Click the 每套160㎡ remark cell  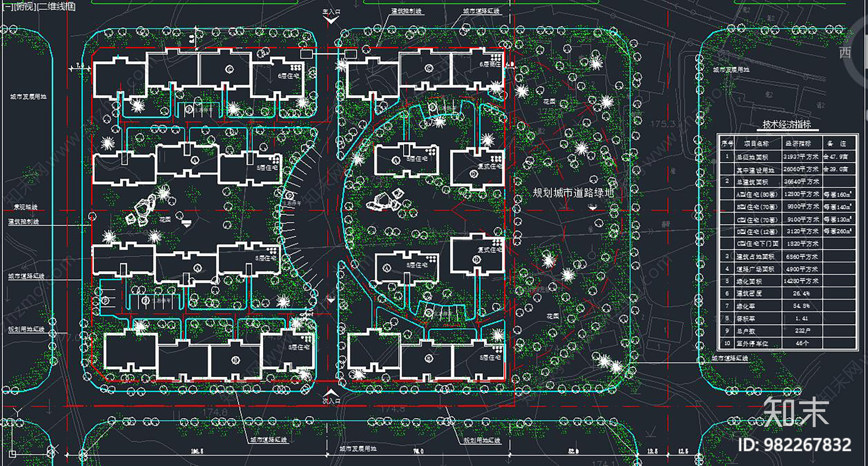(838, 194)
